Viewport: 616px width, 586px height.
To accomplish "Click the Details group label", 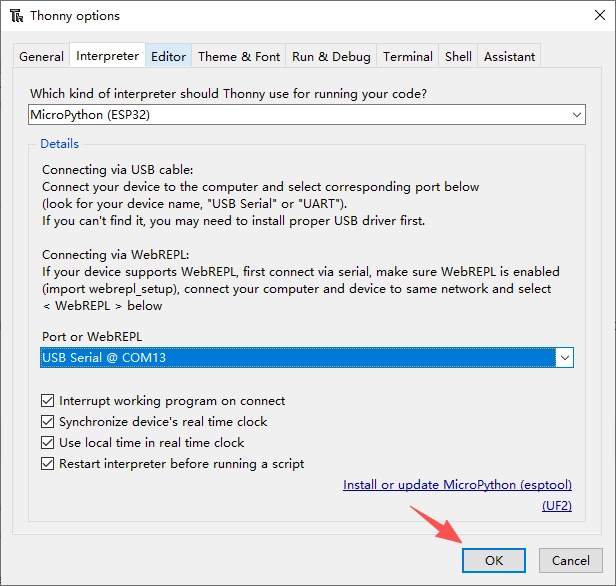I will pyautogui.click(x=60, y=144).
